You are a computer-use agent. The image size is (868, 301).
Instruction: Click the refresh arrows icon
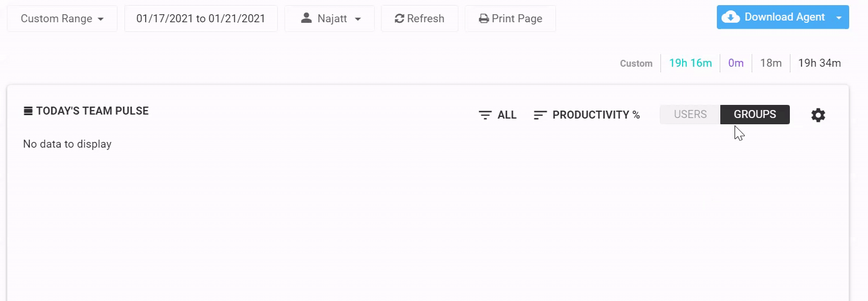(400, 19)
